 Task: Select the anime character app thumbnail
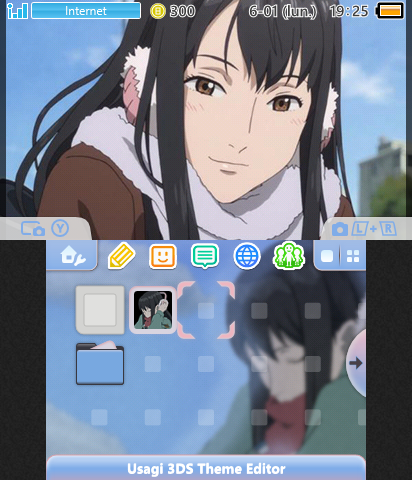[153, 310]
